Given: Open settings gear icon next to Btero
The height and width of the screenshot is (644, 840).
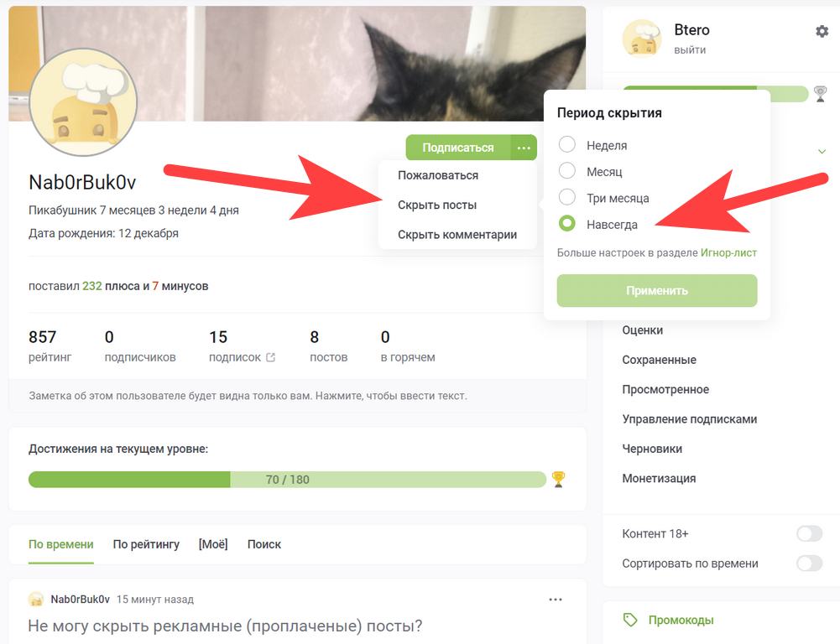Looking at the screenshot, I should pos(822,31).
